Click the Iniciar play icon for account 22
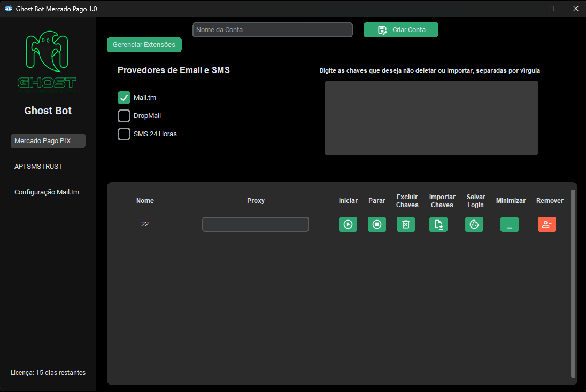 [348, 224]
